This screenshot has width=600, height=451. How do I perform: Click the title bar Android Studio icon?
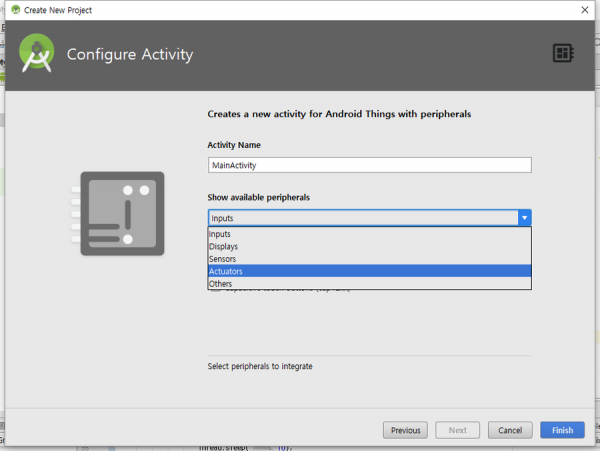point(16,10)
